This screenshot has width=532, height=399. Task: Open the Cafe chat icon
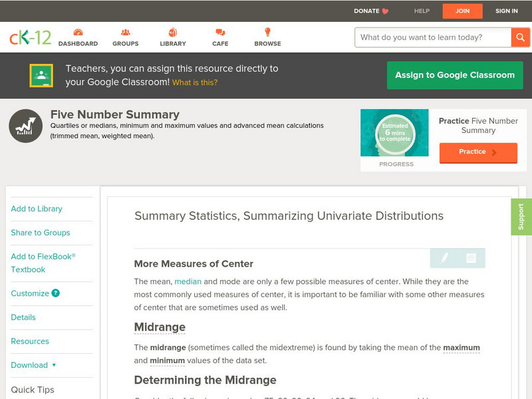220,33
